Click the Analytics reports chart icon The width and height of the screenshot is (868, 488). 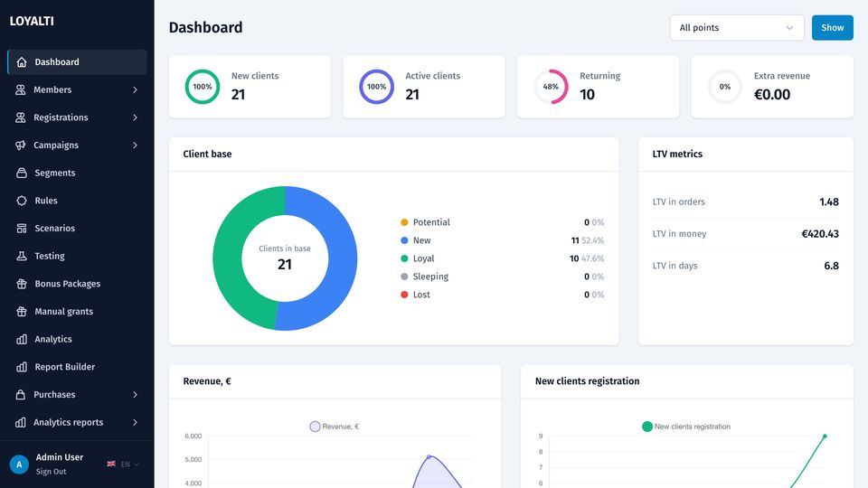pos(21,422)
